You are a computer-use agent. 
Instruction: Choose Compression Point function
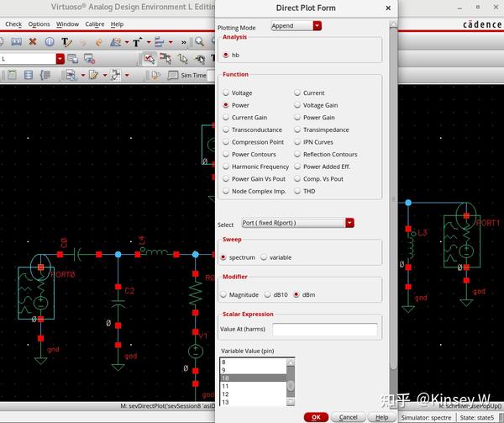pyautogui.click(x=226, y=142)
